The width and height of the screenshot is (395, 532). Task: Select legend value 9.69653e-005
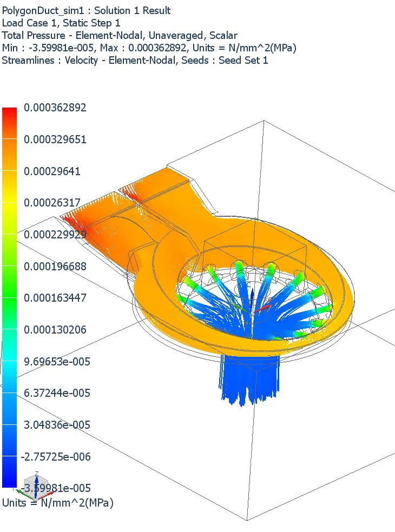57,361
